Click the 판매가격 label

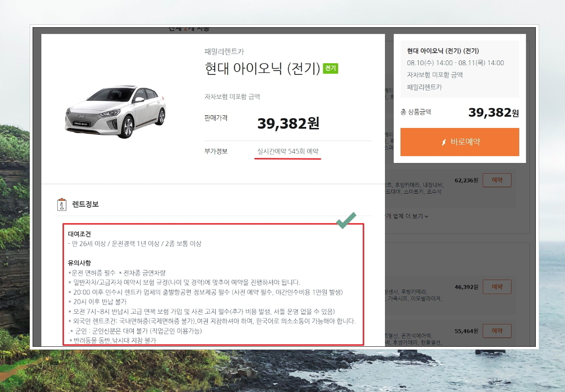216,118
